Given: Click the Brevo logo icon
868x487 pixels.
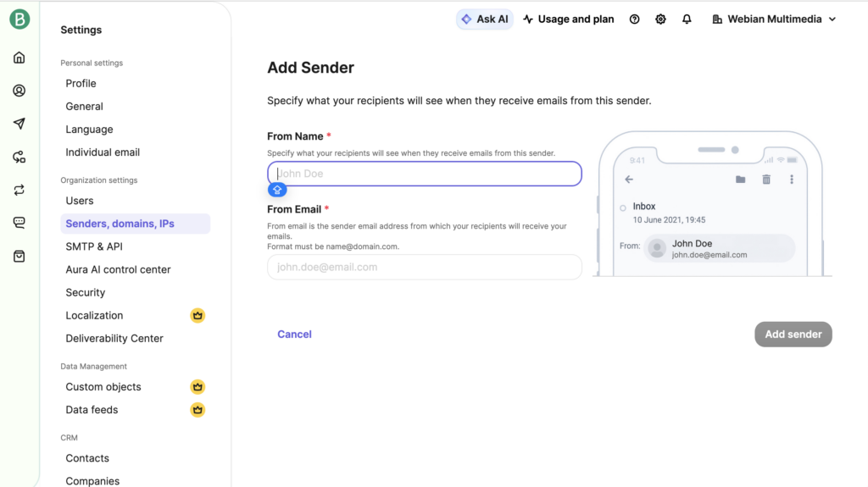Looking at the screenshot, I should point(19,19).
